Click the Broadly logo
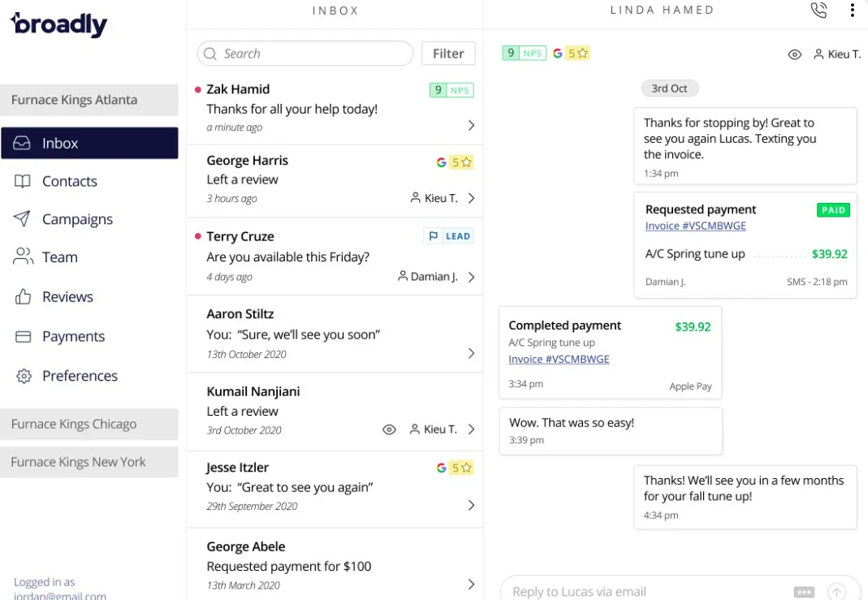The width and height of the screenshot is (868, 600). click(x=58, y=24)
